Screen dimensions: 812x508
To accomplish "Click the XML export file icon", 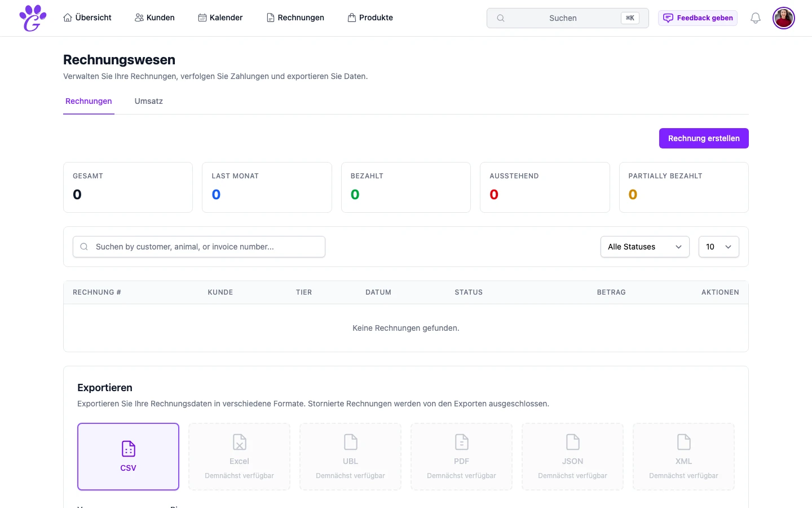I will [683, 442].
